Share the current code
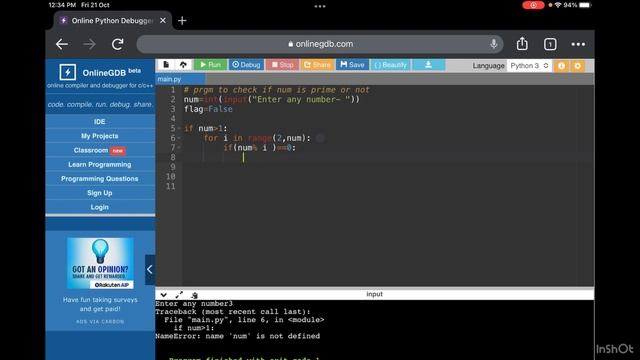 click(x=317, y=65)
